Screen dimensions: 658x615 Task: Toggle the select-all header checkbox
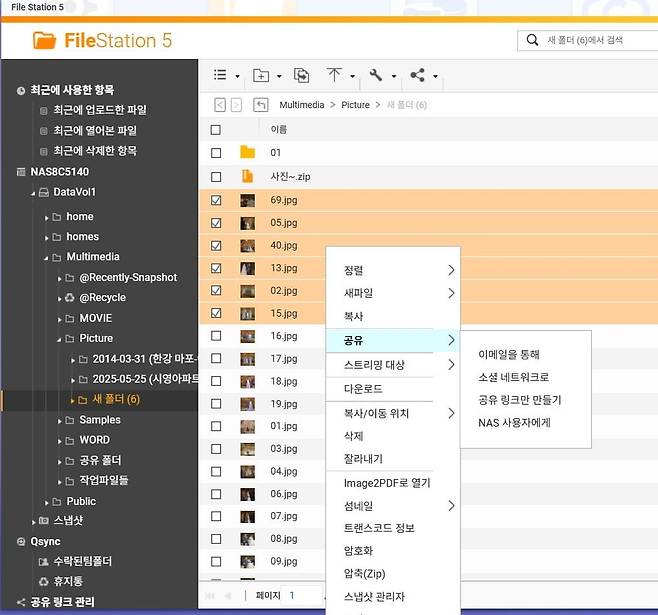pos(216,129)
